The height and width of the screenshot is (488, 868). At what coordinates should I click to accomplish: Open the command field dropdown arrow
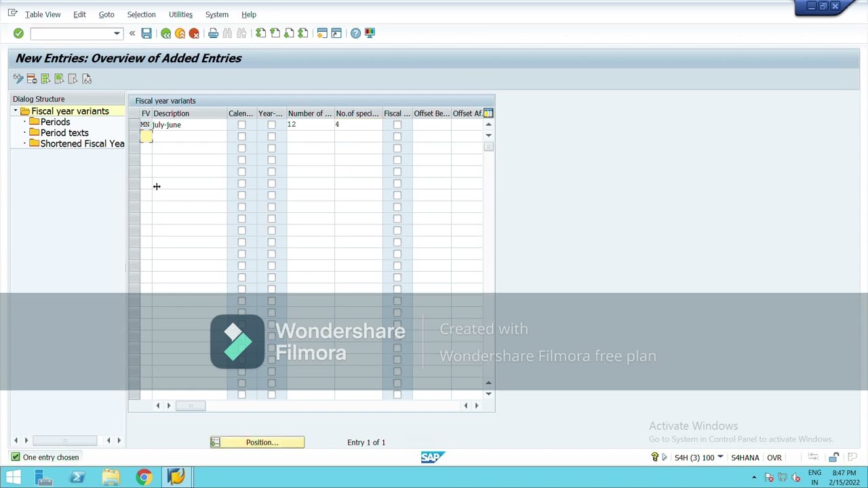[117, 33]
